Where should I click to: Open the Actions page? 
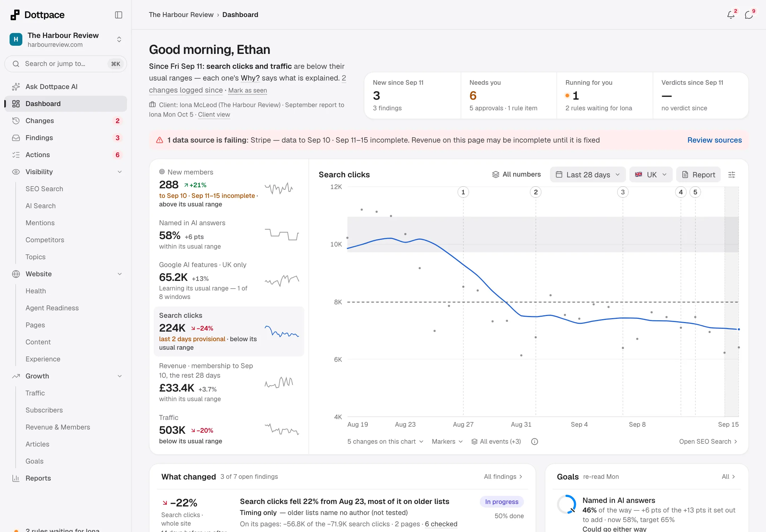(x=66, y=155)
